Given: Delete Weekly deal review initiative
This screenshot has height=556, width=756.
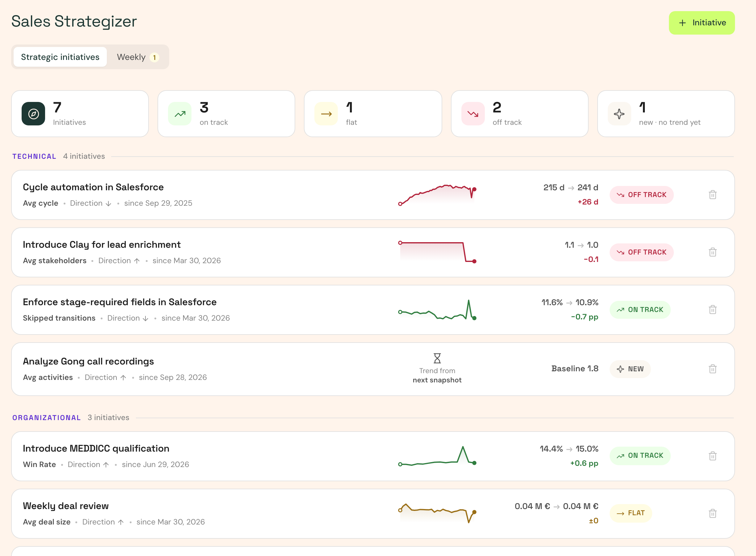Looking at the screenshot, I should point(712,513).
